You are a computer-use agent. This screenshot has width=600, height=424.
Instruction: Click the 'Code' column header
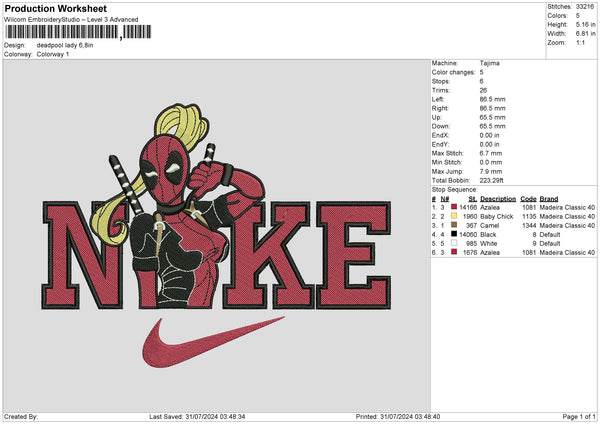coord(528,199)
